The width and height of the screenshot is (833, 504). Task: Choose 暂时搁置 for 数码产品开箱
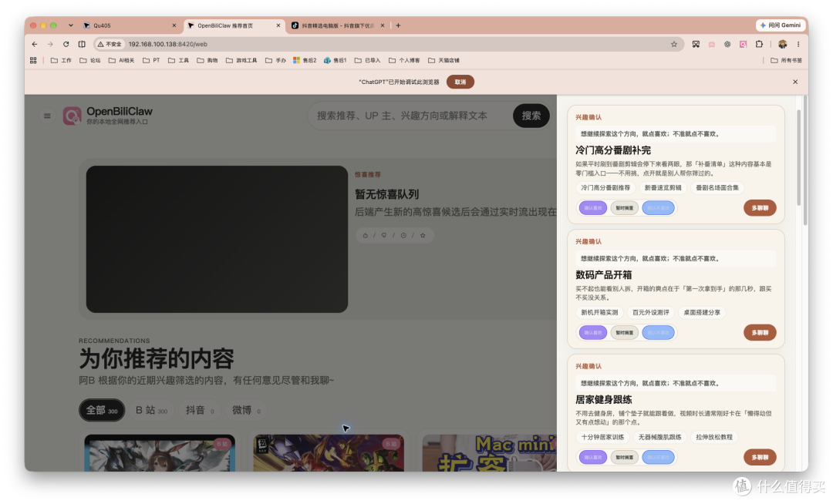624,333
